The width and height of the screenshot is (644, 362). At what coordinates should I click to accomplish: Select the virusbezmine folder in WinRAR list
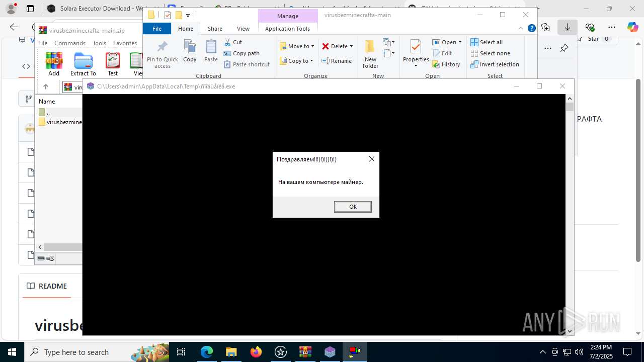(x=60, y=122)
